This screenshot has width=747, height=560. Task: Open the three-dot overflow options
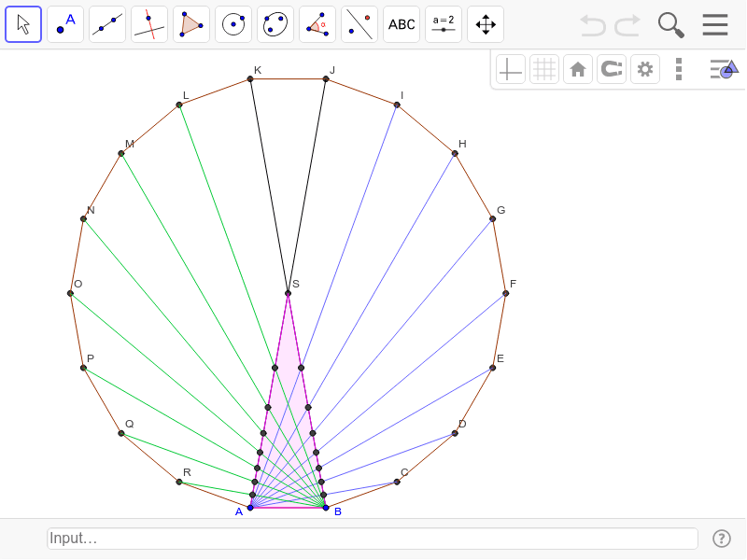point(679,68)
